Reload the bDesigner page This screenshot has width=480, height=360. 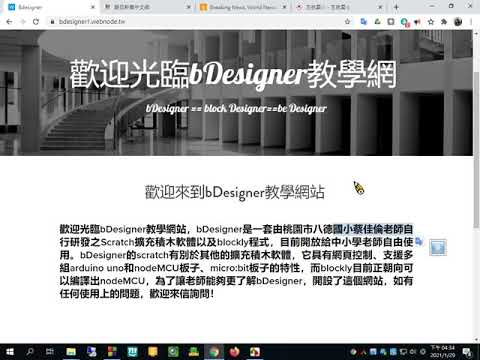(36, 22)
